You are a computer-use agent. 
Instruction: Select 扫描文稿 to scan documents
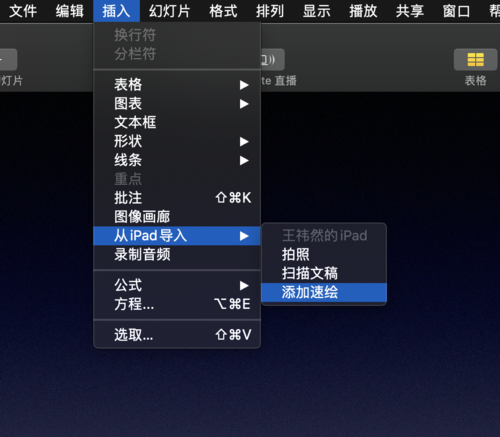tap(324, 273)
